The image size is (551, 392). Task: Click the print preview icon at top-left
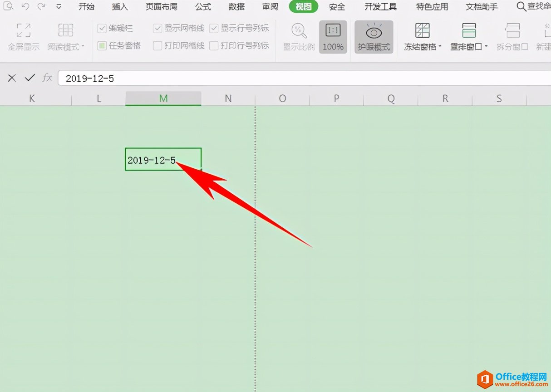pos(8,6)
